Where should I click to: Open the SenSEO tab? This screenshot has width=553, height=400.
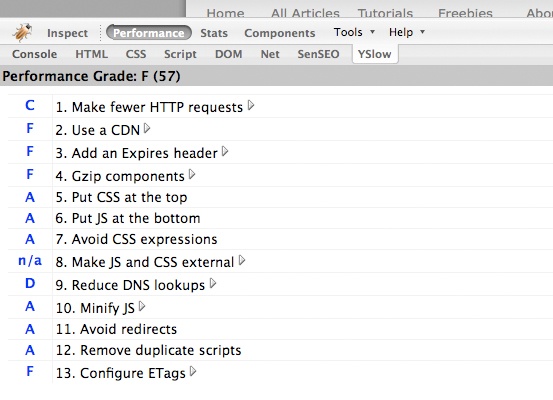tap(318, 54)
